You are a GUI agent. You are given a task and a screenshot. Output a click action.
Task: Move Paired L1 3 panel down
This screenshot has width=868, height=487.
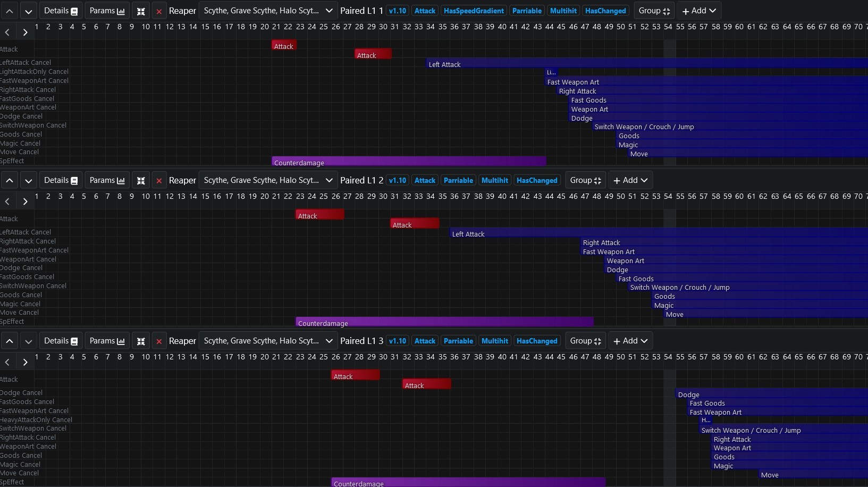[29, 341]
